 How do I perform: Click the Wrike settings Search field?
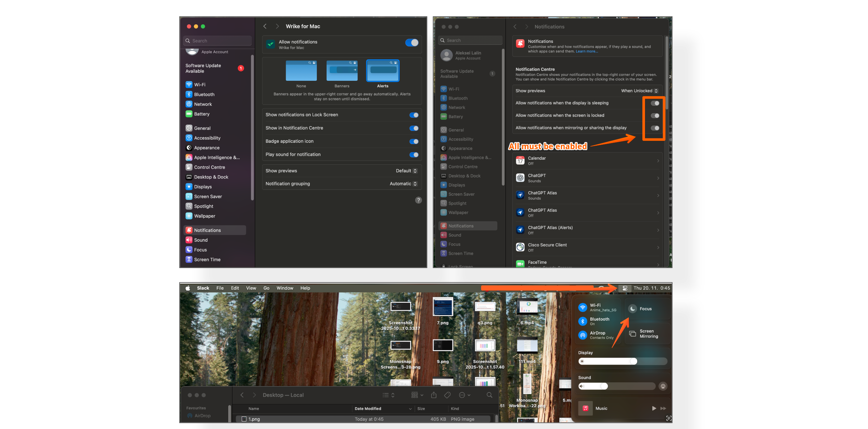click(217, 41)
